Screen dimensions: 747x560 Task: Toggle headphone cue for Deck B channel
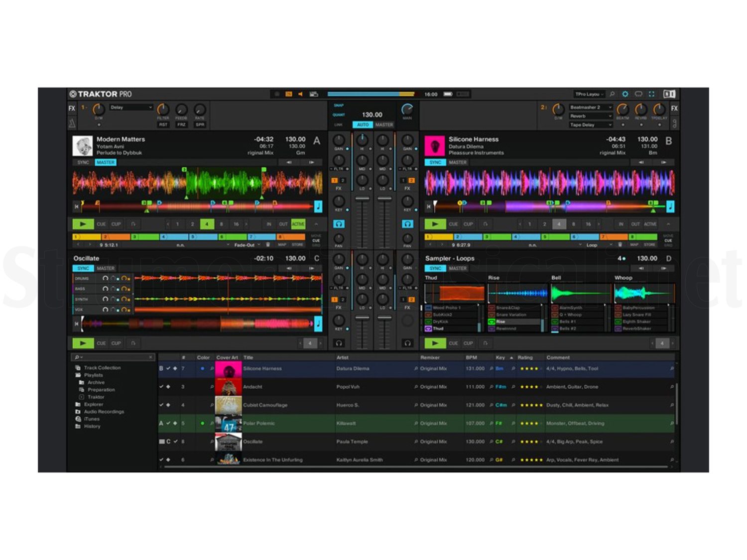click(x=407, y=224)
